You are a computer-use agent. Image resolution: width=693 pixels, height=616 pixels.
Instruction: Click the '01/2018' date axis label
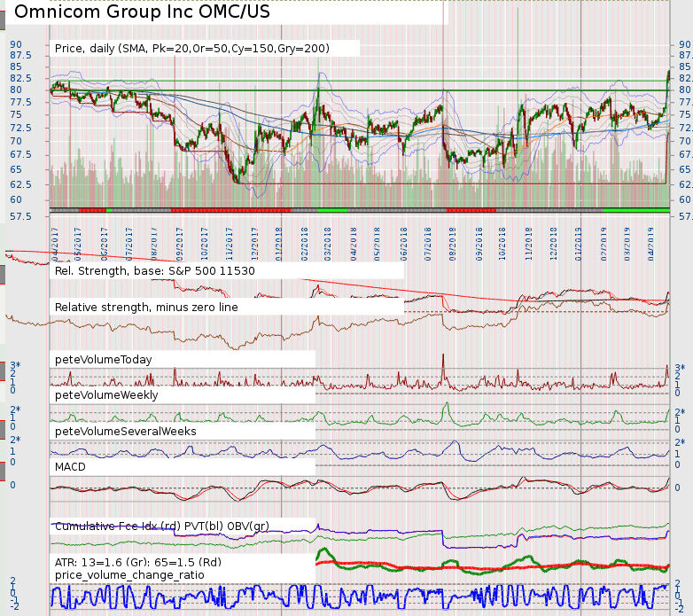tap(279, 244)
